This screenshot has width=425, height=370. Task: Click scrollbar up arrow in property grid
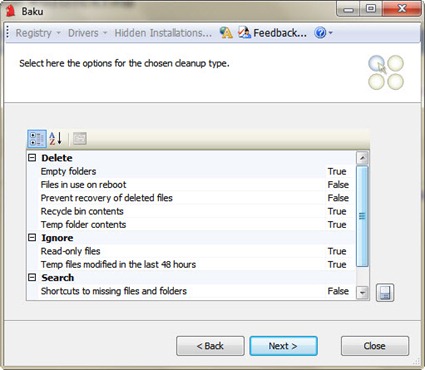pos(362,158)
